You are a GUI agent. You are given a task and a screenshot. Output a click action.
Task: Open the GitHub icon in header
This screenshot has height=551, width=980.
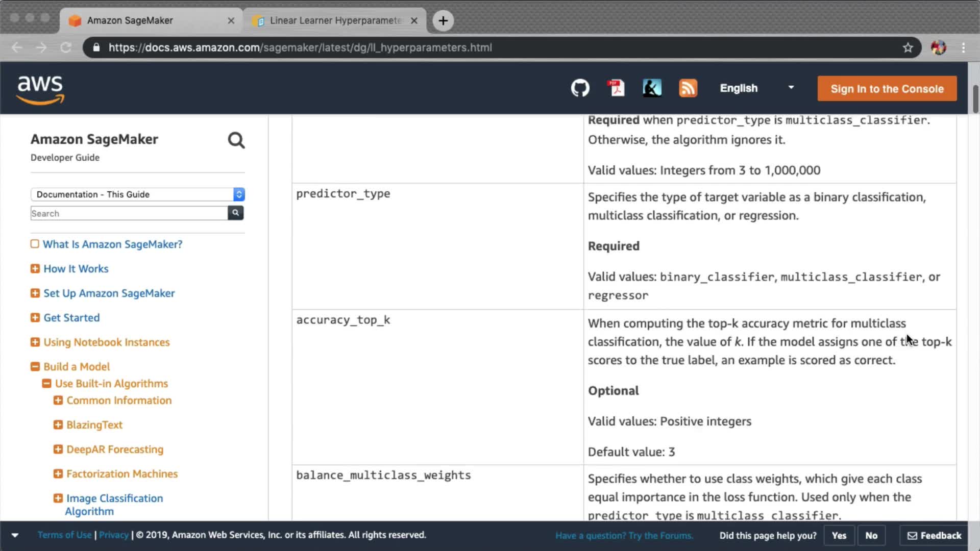[580, 88]
